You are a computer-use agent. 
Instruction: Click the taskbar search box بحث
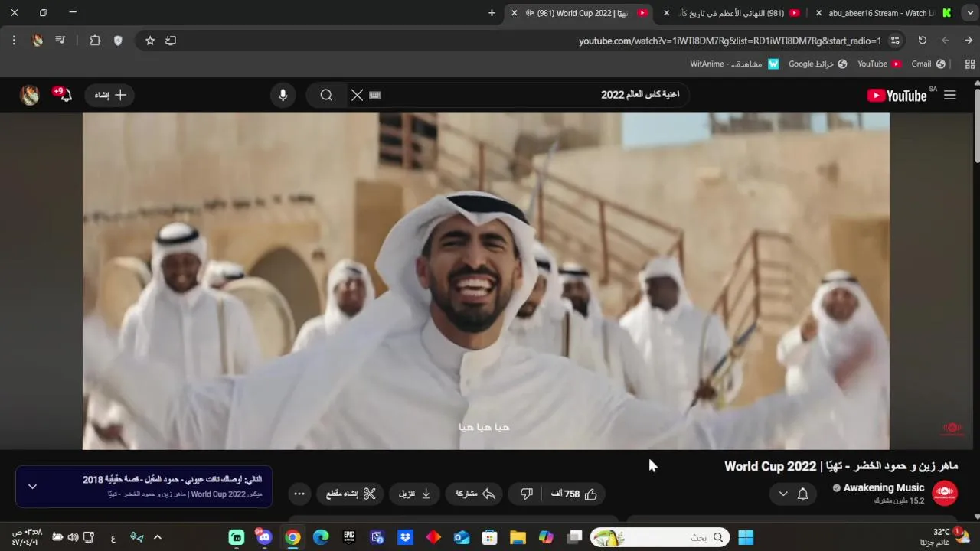click(x=660, y=537)
